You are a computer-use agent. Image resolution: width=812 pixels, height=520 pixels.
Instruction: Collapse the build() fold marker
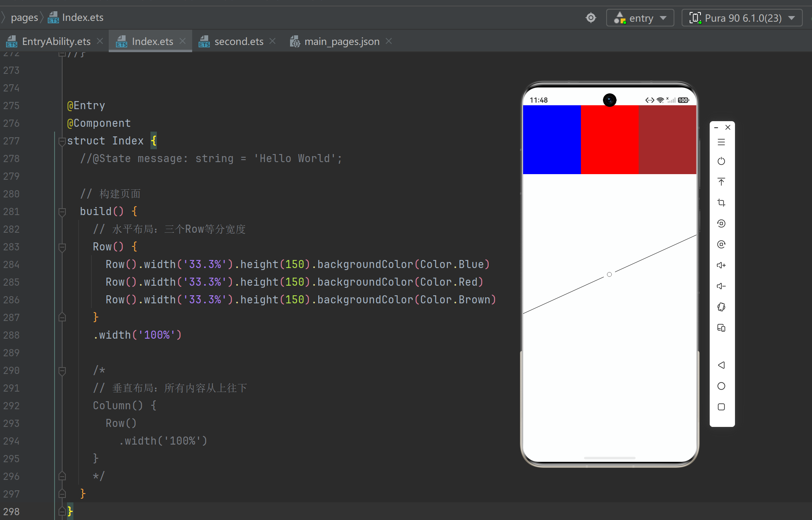pos(62,212)
